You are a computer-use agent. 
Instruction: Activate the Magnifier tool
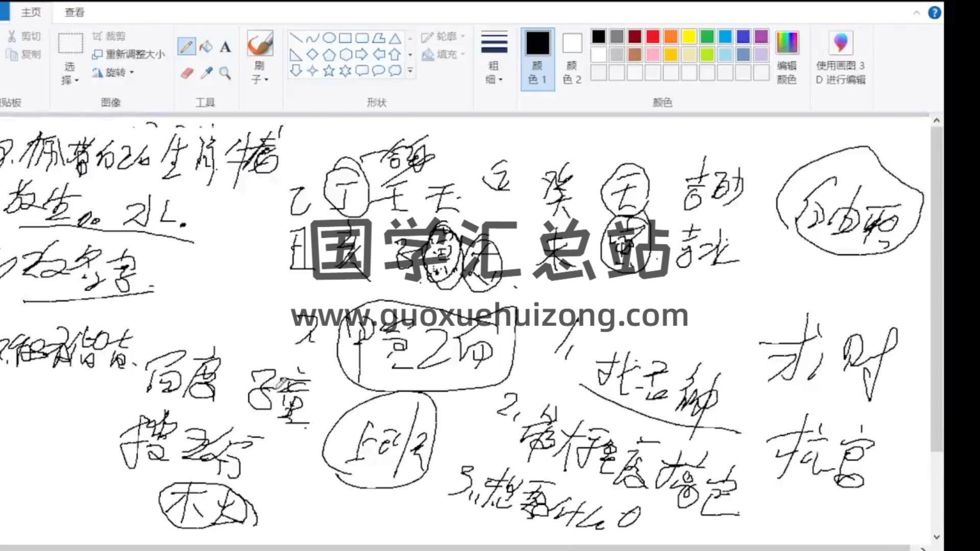pos(225,73)
